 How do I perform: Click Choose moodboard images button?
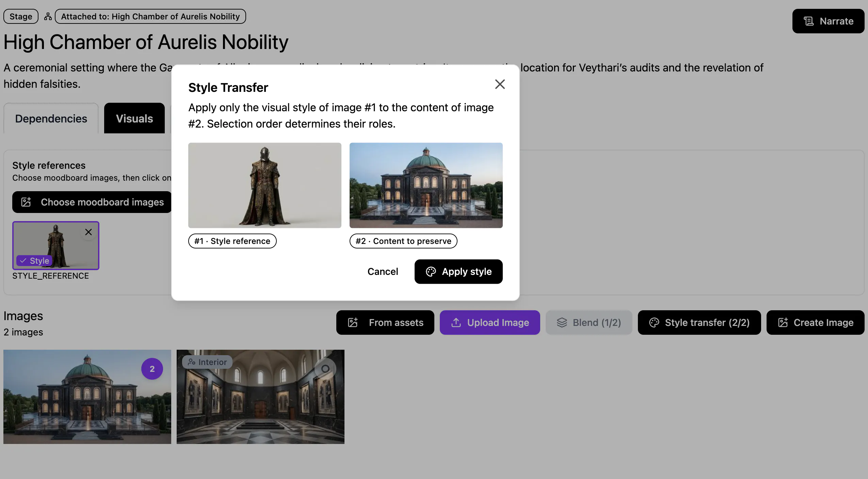(92, 202)
